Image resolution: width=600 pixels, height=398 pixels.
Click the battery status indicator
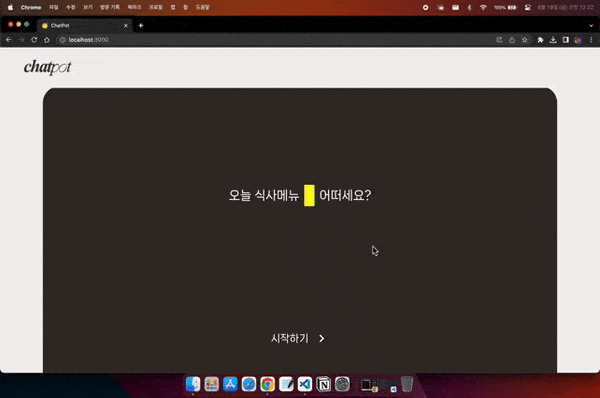point(505,7)
